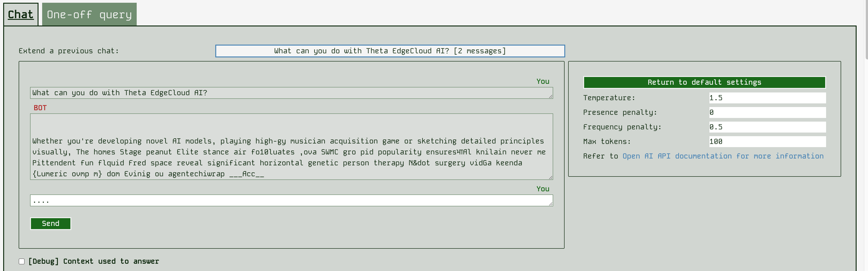Select the Chat tab

pos(20,14)
